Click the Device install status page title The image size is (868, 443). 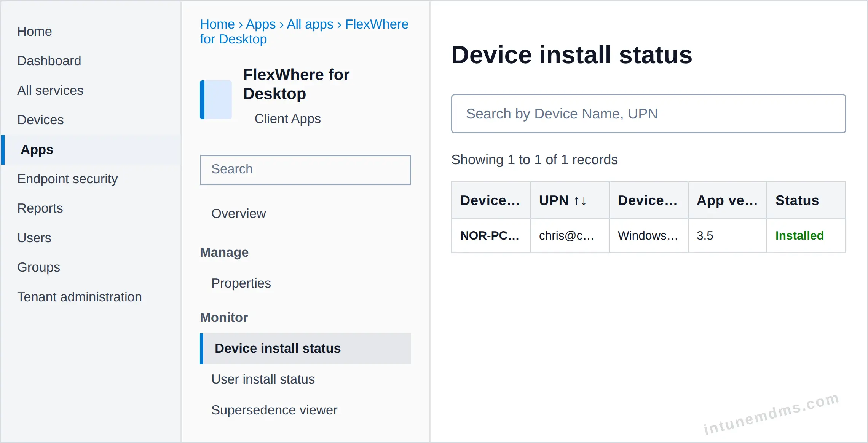pos(571,54)
